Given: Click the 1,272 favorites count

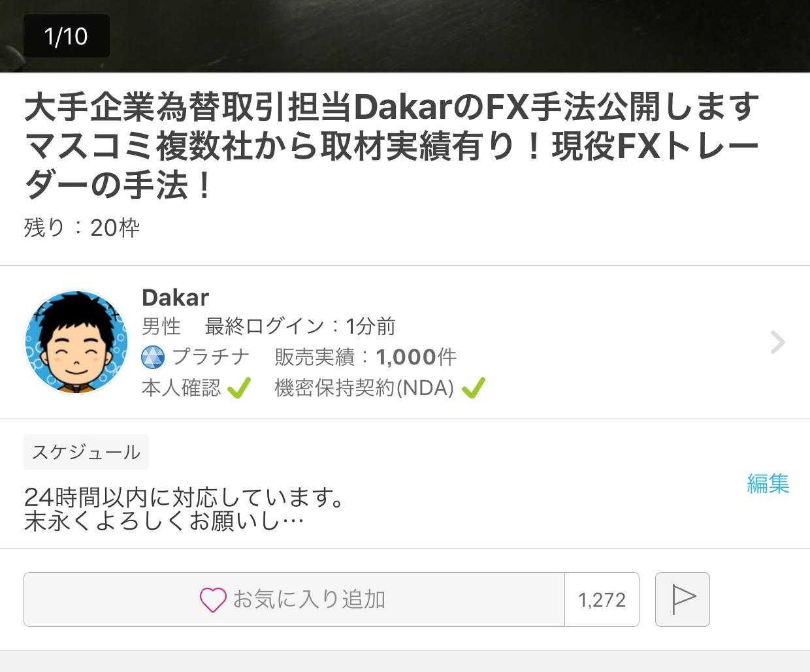Looking at the screenshot, I should [x=602, y=600].
